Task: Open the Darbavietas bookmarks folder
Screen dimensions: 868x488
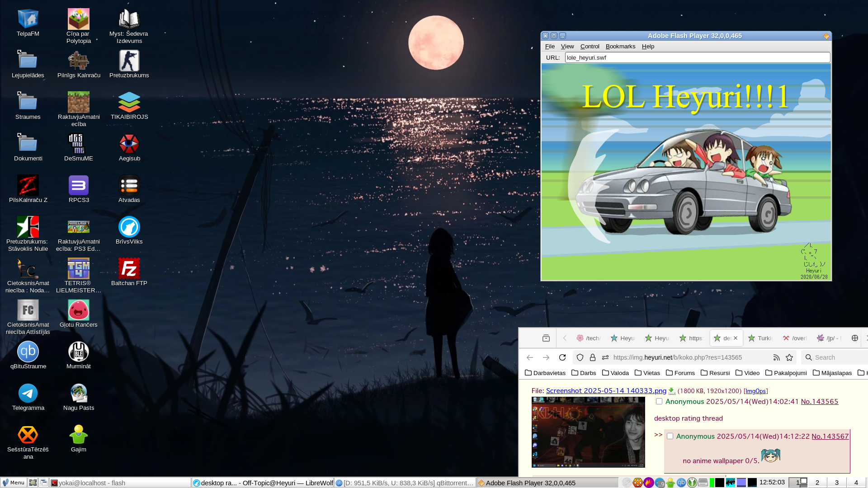Action: pyautogui.click(x=545, y=373)
